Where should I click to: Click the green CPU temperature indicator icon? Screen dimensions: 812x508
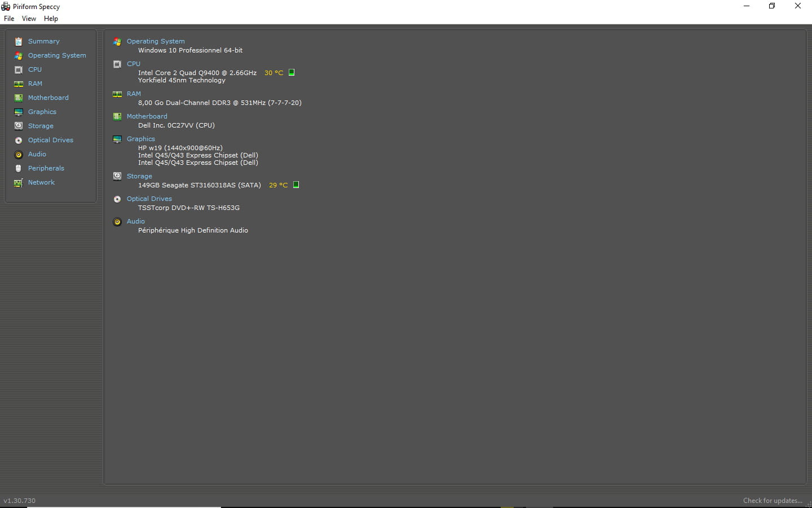(292, 72)
